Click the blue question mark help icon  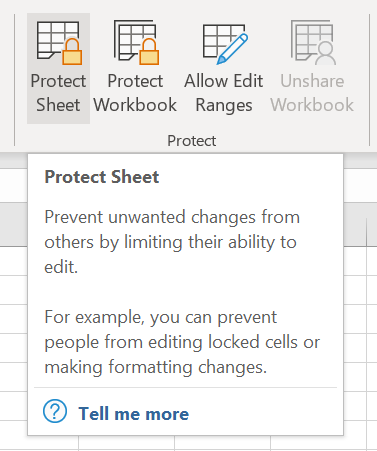[x=55, y=411]
